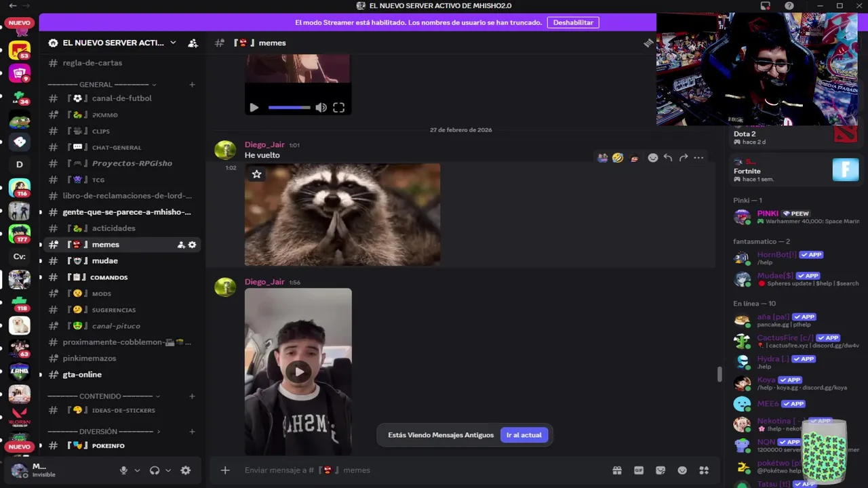Toggle the headphones deafen button
This screenshot has width=868, height=488.
click(x=155, y=470)
